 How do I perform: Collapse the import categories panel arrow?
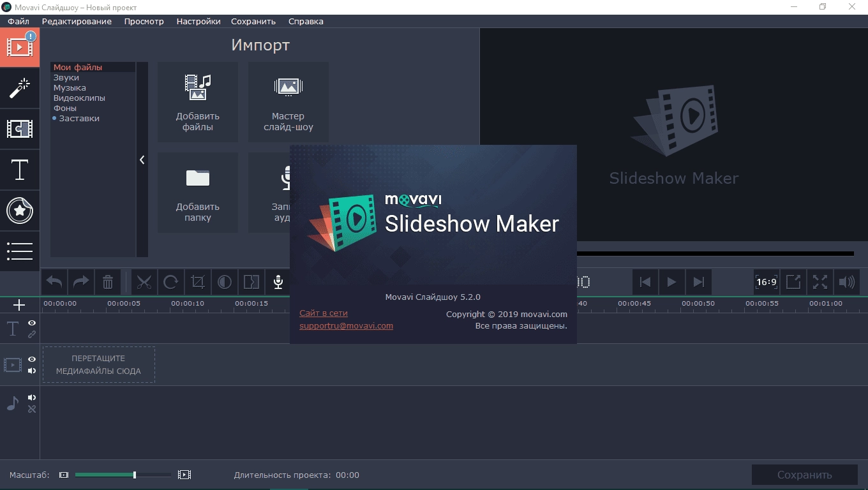[142, 160]
